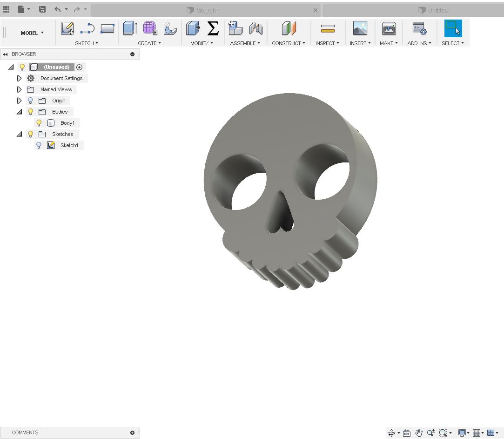Click the Insert image icon
The height and width of the screenshot is (439, 504).
point(360,29)
